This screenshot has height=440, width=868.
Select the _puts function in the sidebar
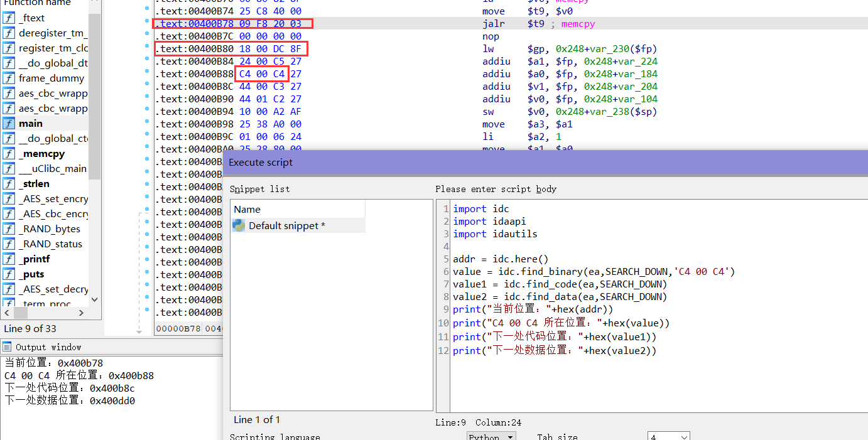tap(35, 274)
